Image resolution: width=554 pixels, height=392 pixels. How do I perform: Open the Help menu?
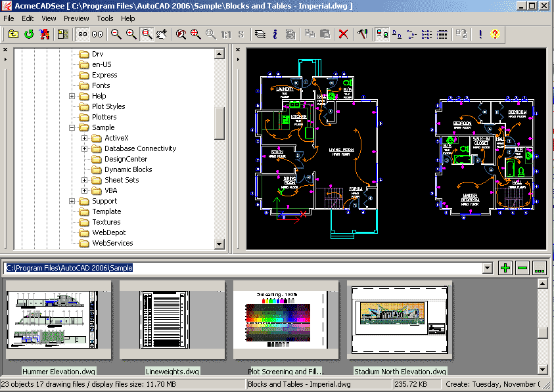point(128,18)
